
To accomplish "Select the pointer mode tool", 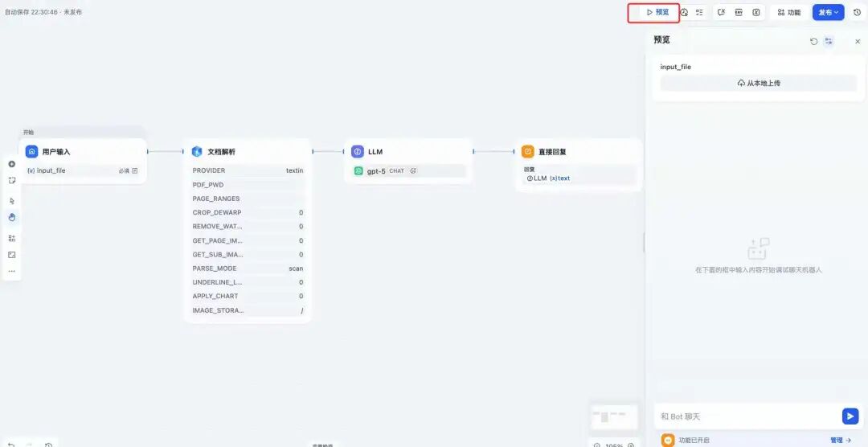I will click(x=11, y=201).
